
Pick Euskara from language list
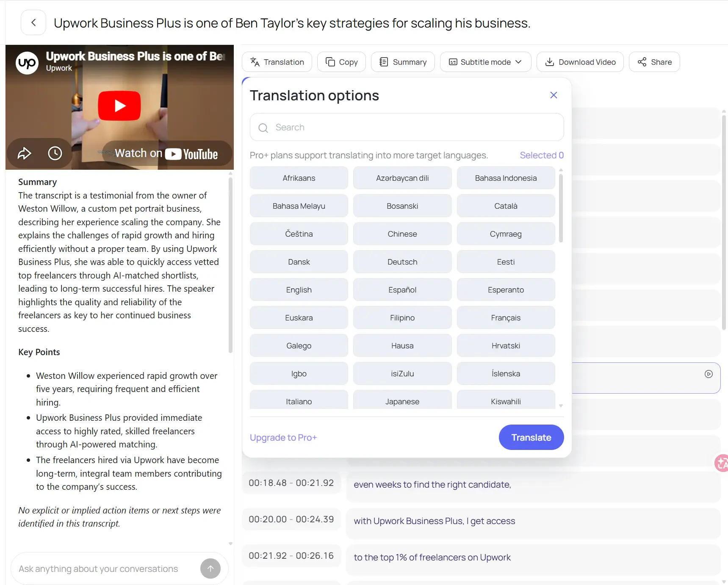coord(299,317)
